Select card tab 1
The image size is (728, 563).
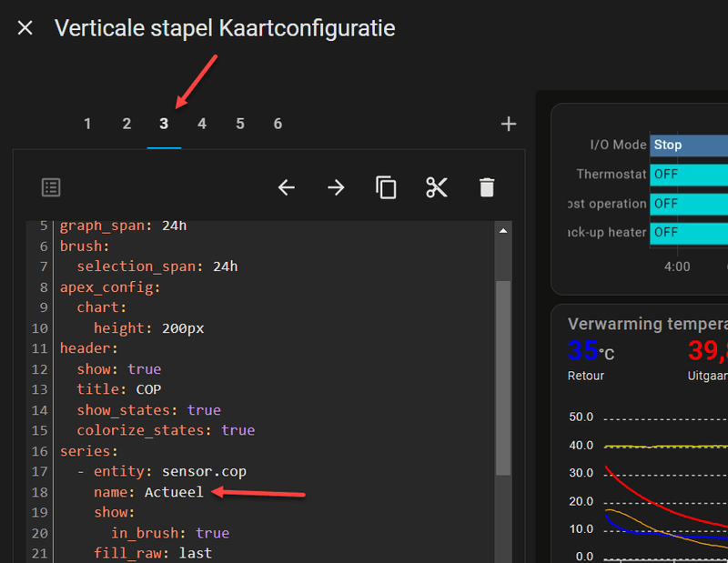point(87,124)
